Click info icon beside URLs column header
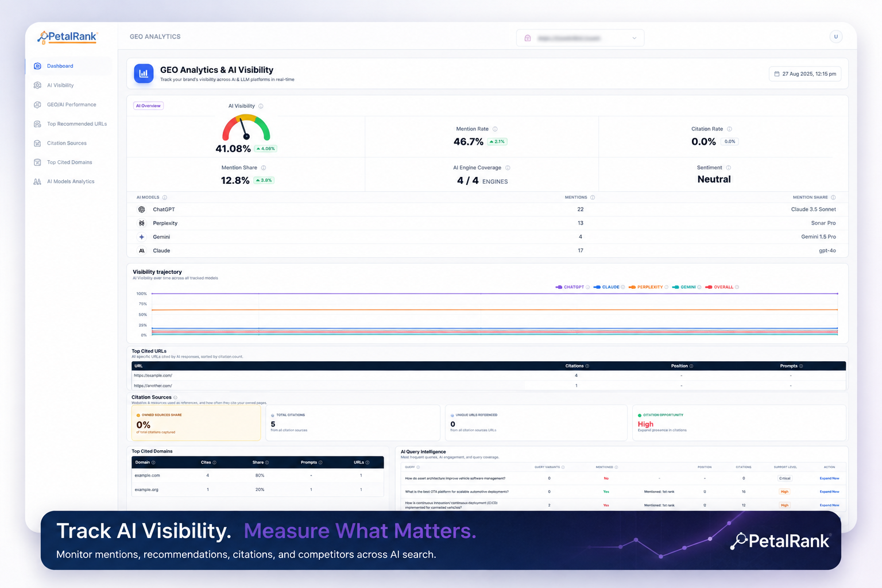Image resolution: width=882 pixels, height=588 pixels. click(367, 462)
